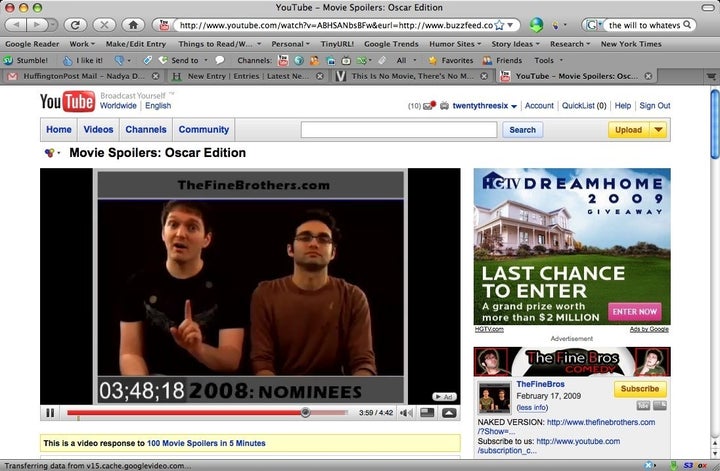Pause the video with the pause button
The height and width of the screenshot is (471, 720).
(x=50, y=413)
